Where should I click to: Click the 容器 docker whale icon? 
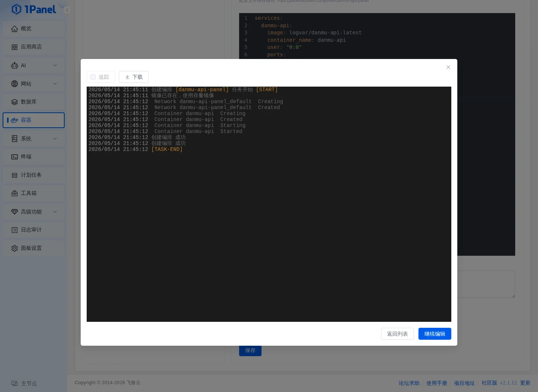pos(15,120)
